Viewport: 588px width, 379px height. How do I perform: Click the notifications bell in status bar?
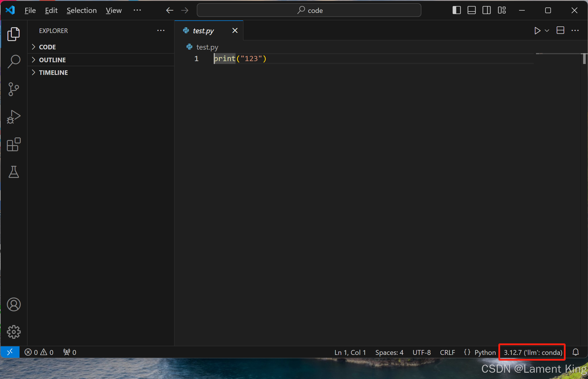(575, 352)
